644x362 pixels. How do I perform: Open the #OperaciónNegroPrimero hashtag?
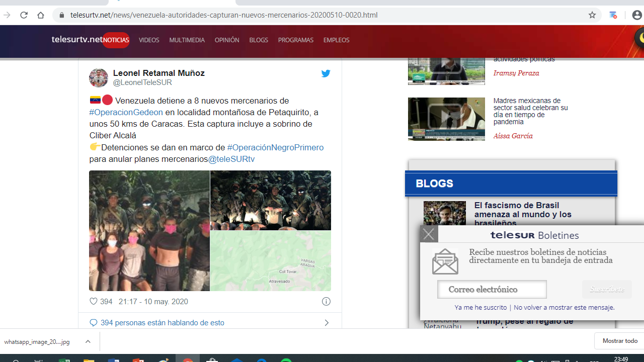pos(275,147)
